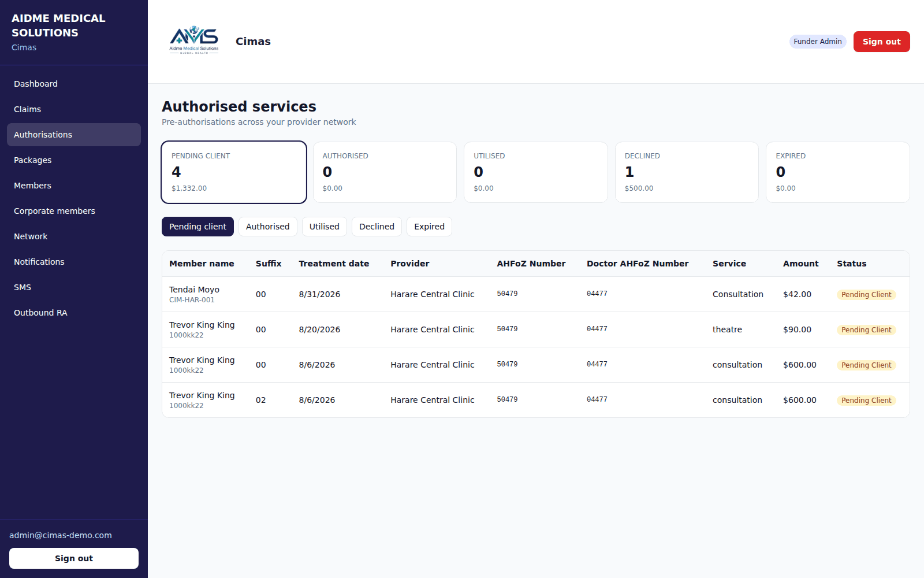Go to Claims page
Screen dimensions: 924x578
(x=74, y=109)
